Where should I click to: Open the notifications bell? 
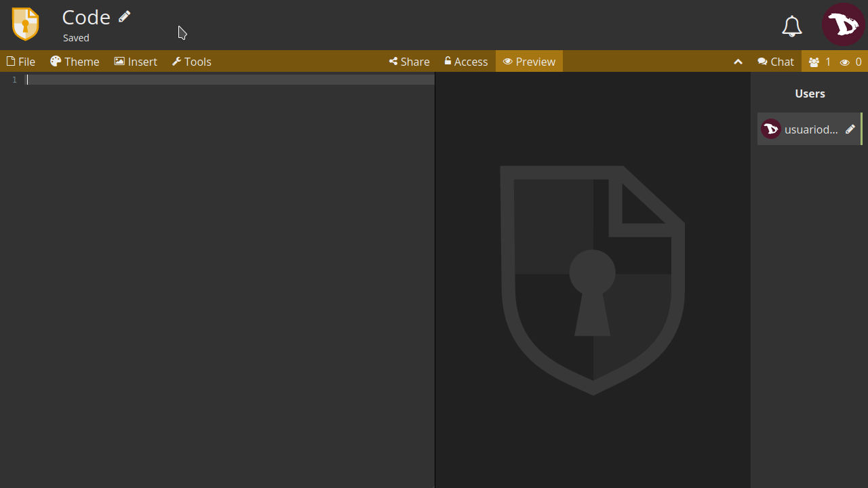click(791, 26)
